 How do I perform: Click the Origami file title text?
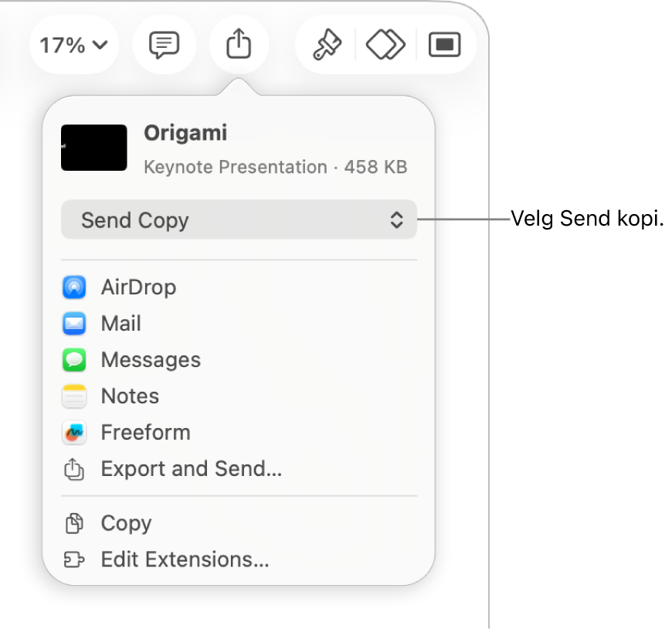click(x=185, y=133)
